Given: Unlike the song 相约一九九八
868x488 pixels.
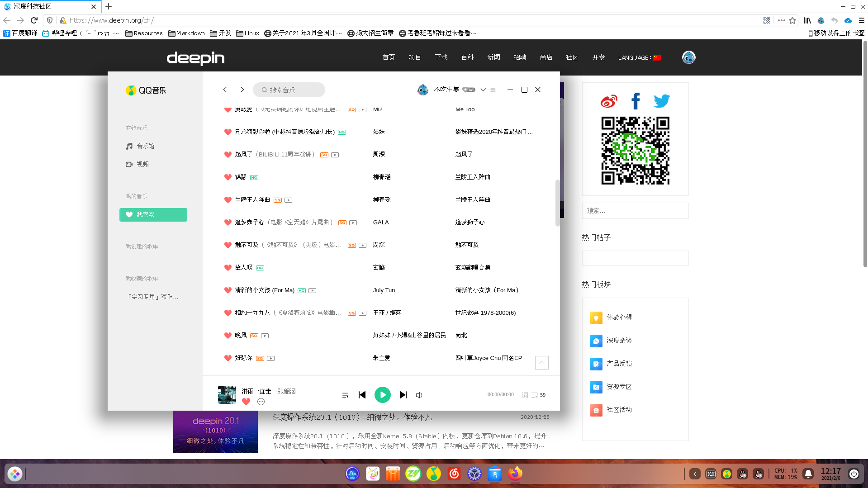Looking at the screenshot, I should [x=228, y=313].
